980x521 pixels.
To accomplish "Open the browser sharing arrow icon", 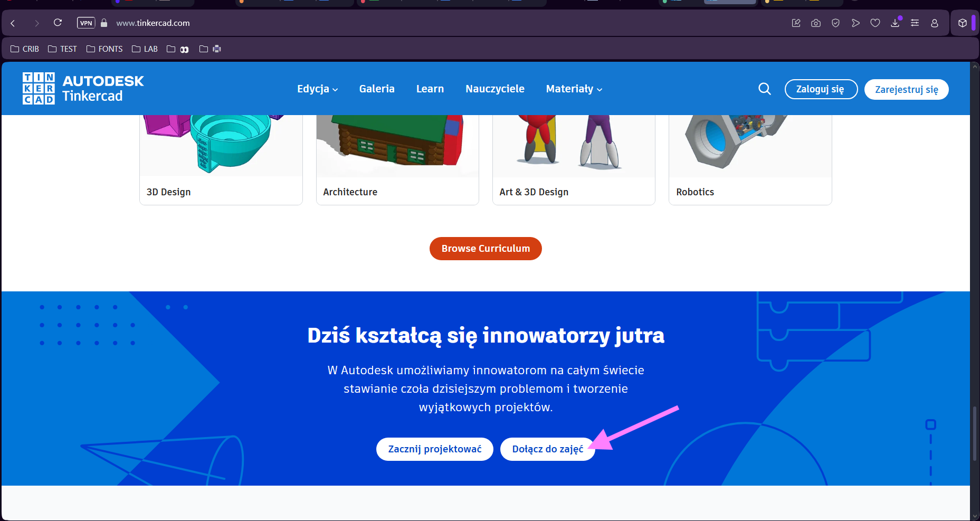I will 855,23.
